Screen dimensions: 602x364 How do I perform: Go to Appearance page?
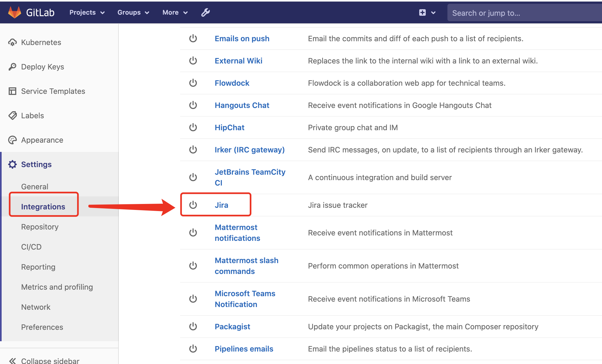click(x=42, y=140)
